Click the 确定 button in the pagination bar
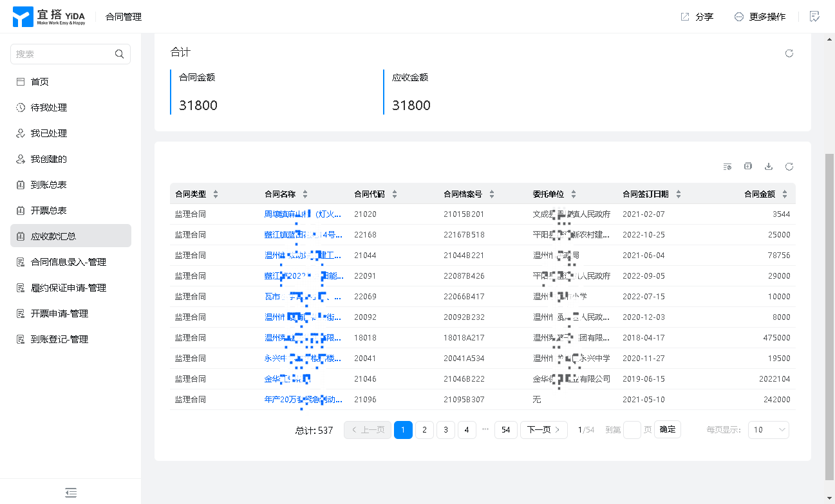 point(668,429)
